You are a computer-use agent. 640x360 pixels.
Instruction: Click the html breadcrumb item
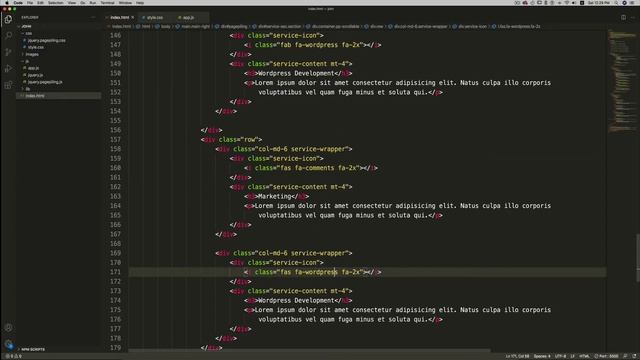click(x=146, y=27)
